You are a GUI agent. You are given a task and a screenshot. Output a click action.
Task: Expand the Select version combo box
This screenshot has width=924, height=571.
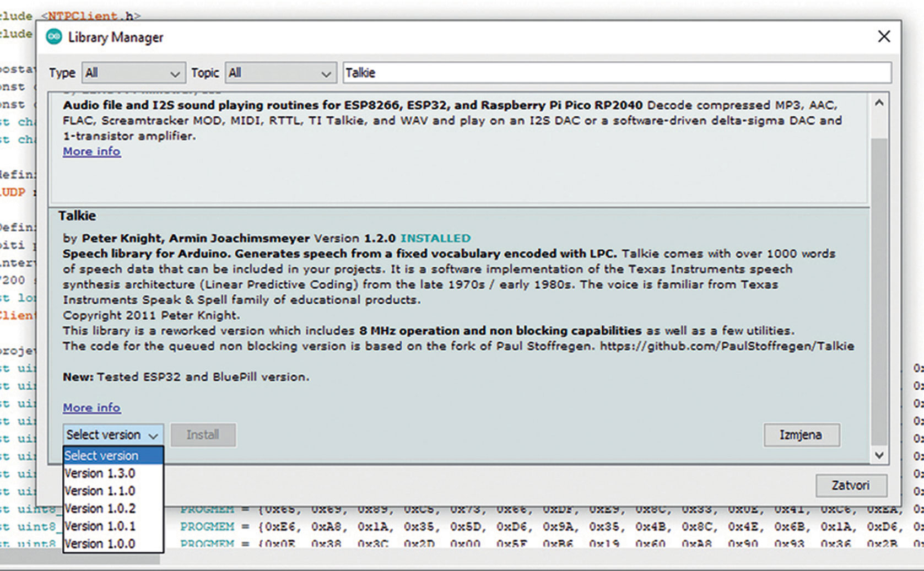point(113,435)
